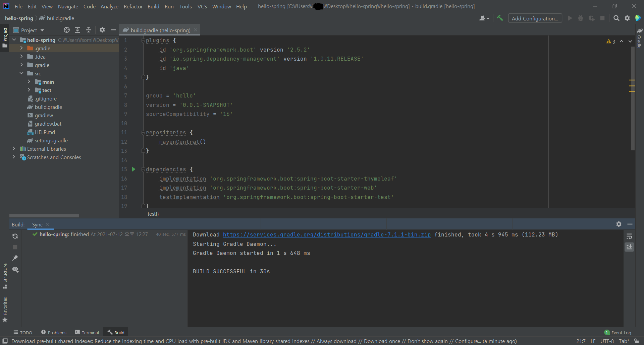644x345 pixels.
Task: Click the run gutter arrow at dependencies line
Action: click(133, 169)
